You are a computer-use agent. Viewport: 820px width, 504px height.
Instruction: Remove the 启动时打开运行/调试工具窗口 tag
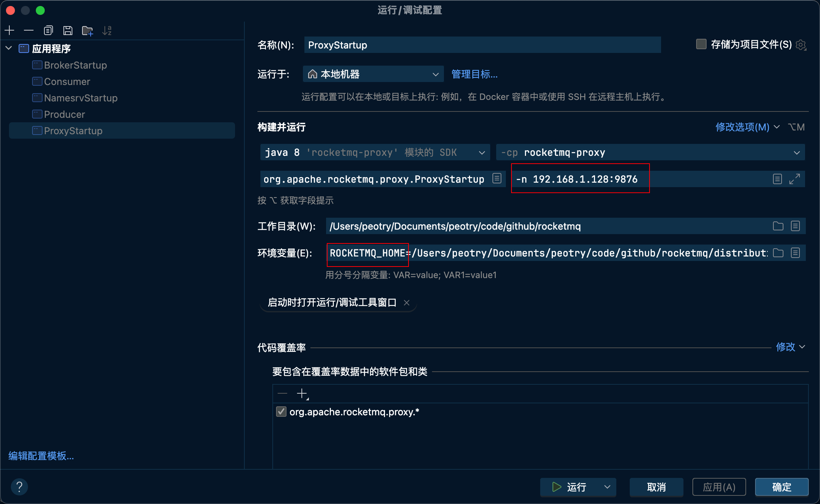pyautogui.click(x=407, y=303)
